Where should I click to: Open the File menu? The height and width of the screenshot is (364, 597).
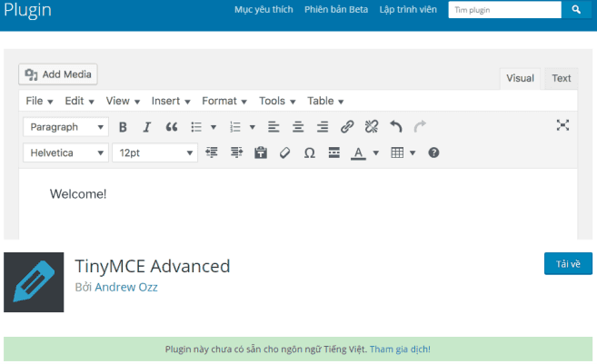click(x=39, y=101)
